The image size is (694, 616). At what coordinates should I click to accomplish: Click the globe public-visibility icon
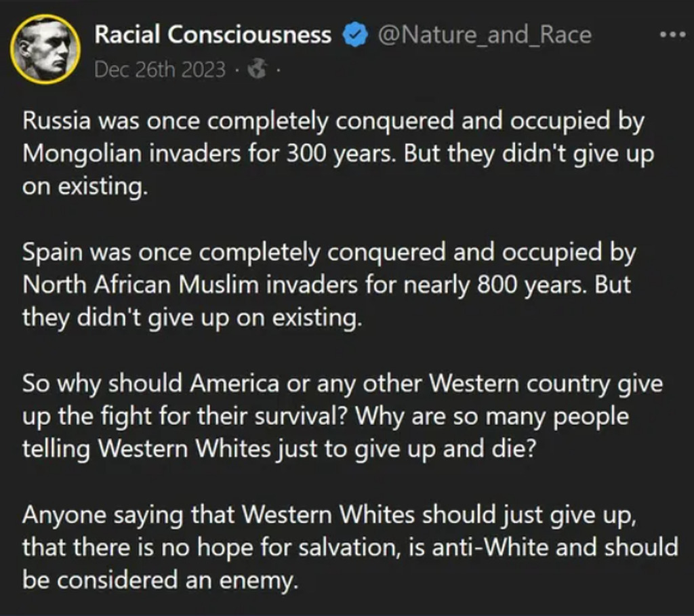click(258, 69)
